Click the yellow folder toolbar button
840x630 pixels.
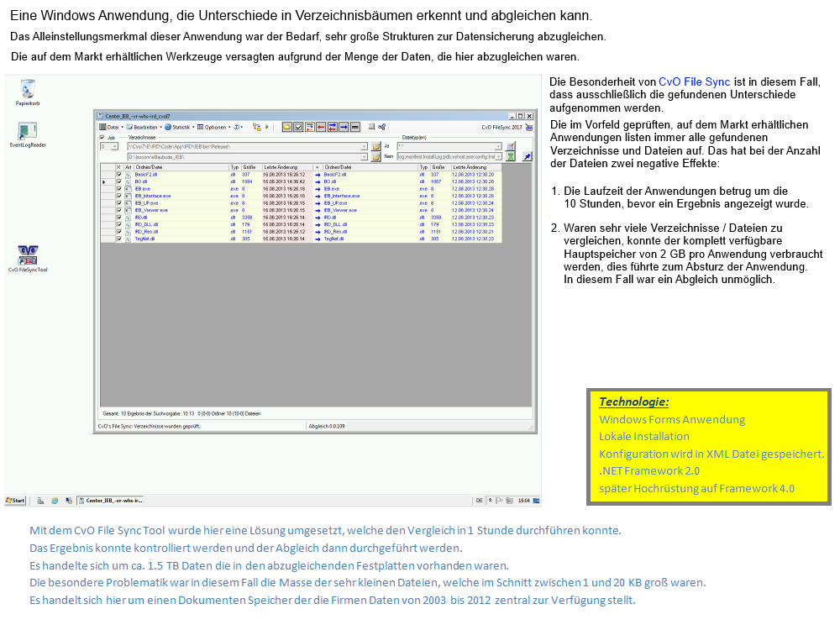[287, 127]
